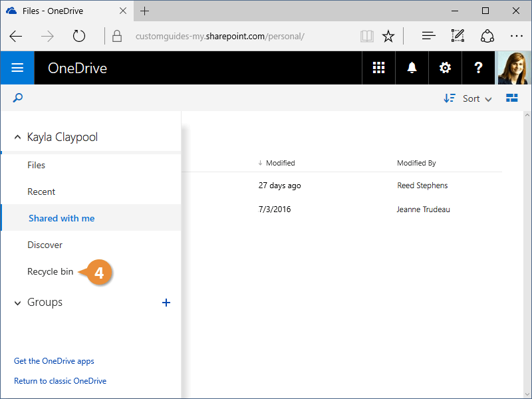Open the browser reading view icon
This screenshot has width=532, height=399.
click(x=367, y=36)
